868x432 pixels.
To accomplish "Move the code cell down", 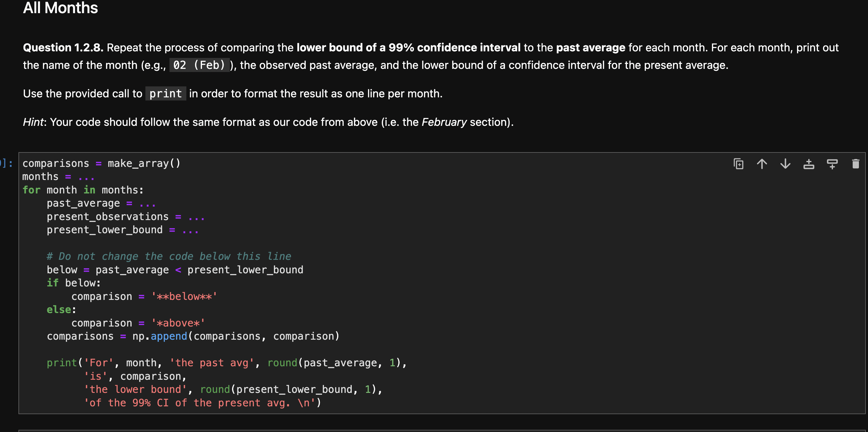I will pyautogui.click(x=785, y=164).
